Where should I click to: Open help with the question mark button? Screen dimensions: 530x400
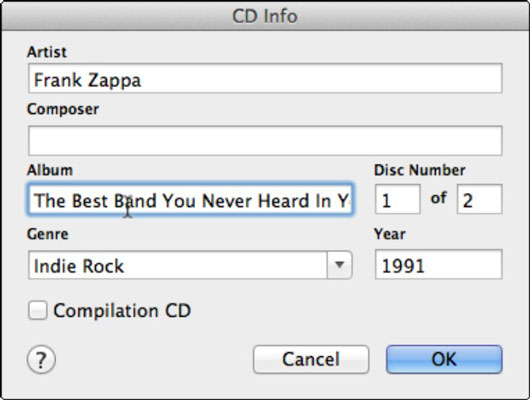coord(41,360)
